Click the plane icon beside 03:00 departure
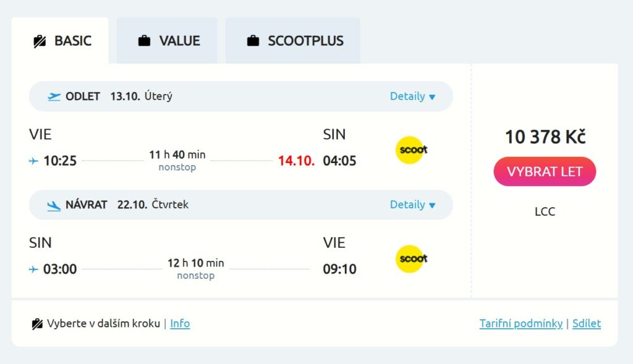 click(x=33, y=269)
